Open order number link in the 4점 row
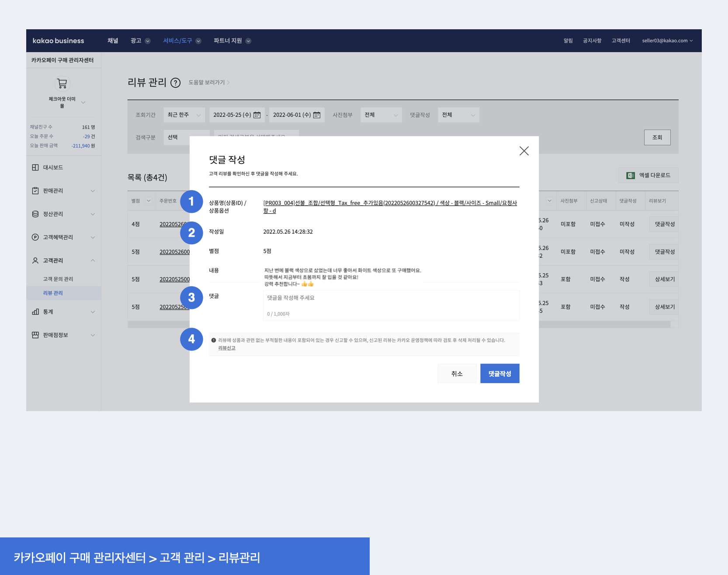 [174, 224]
